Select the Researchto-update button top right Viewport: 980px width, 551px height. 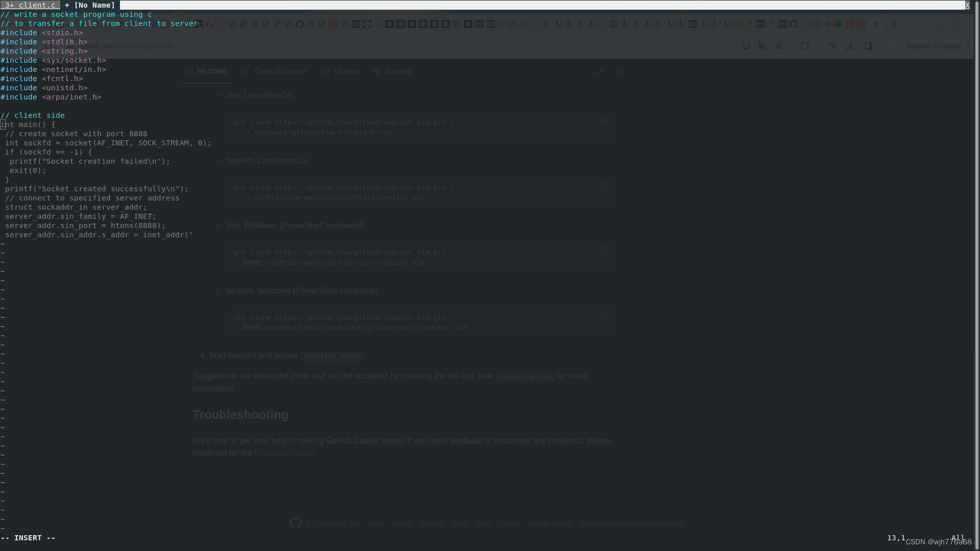(932, 46)
